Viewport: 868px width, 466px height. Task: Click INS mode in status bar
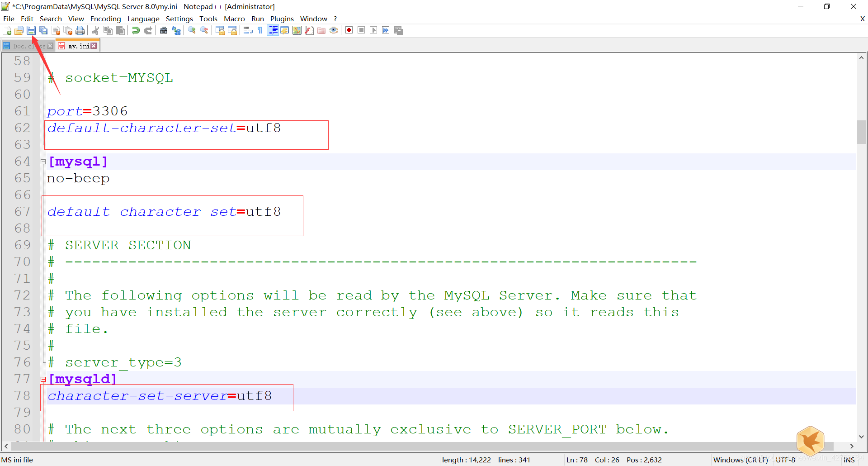pyautogui.click(x=849, y=460)
